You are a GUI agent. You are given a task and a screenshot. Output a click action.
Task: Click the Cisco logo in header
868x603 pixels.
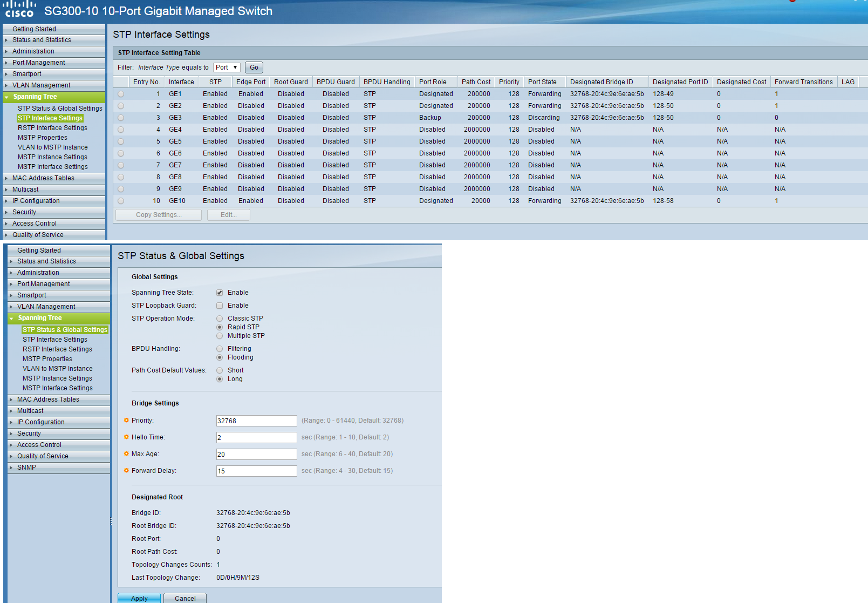[19, 9]
